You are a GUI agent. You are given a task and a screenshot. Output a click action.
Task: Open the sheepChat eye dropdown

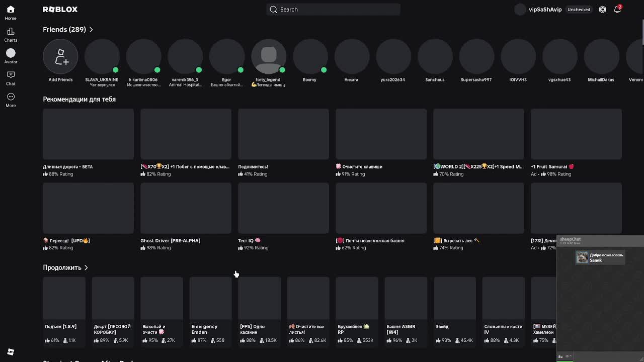pos(569,356)
